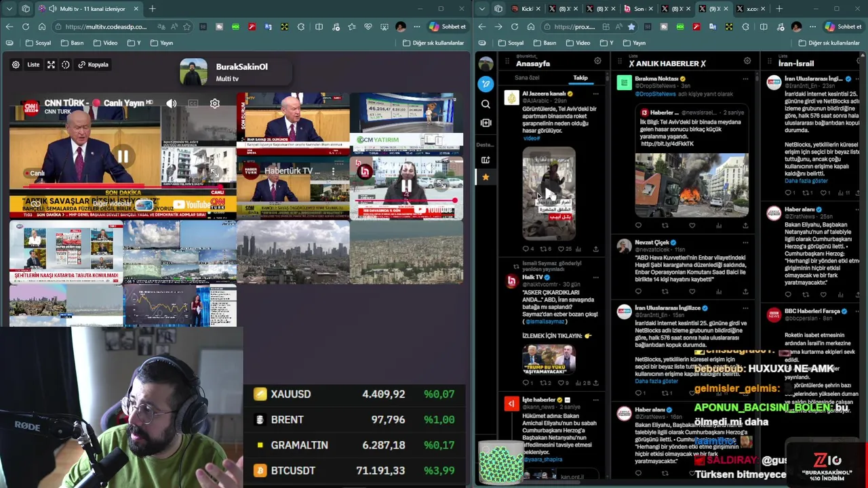The image size is (868, 488).
Task: Go to home page in left browser
Action: [42, 26]
